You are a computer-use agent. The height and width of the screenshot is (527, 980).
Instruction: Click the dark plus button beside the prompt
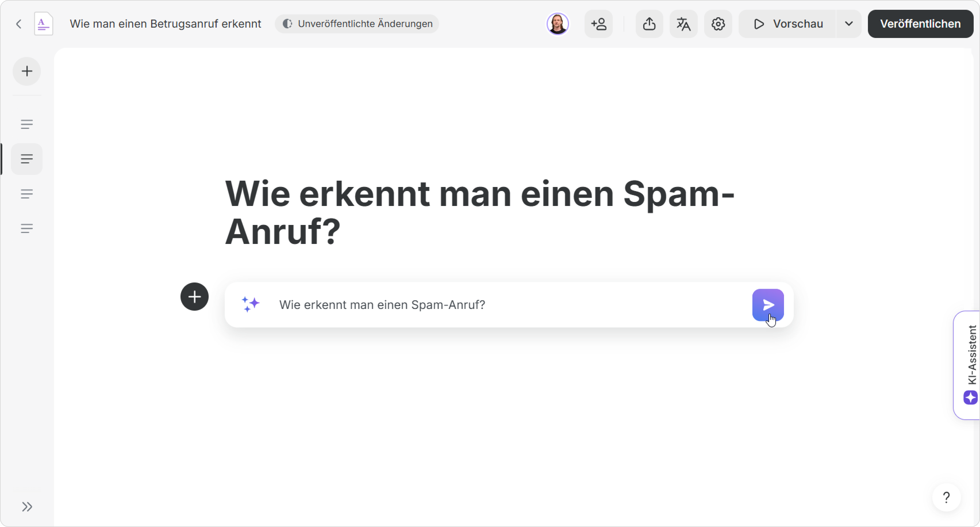coord(194,297)
